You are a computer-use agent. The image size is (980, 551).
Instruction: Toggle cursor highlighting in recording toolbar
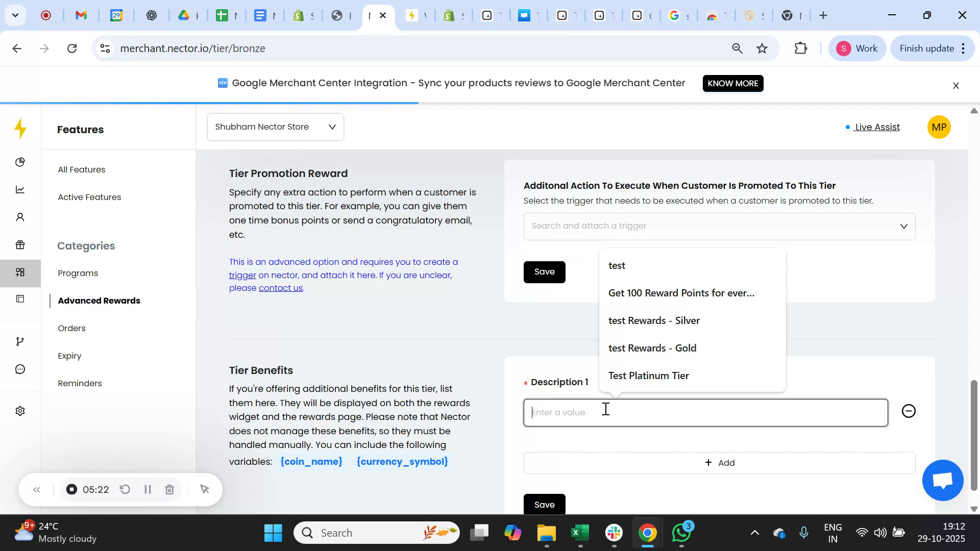tap(205, 489)
